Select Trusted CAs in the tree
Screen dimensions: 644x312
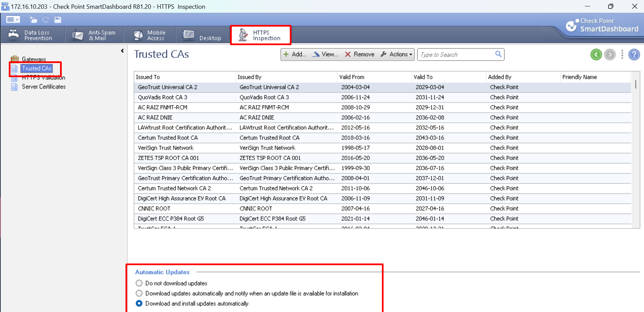click(x=37, y=68)
